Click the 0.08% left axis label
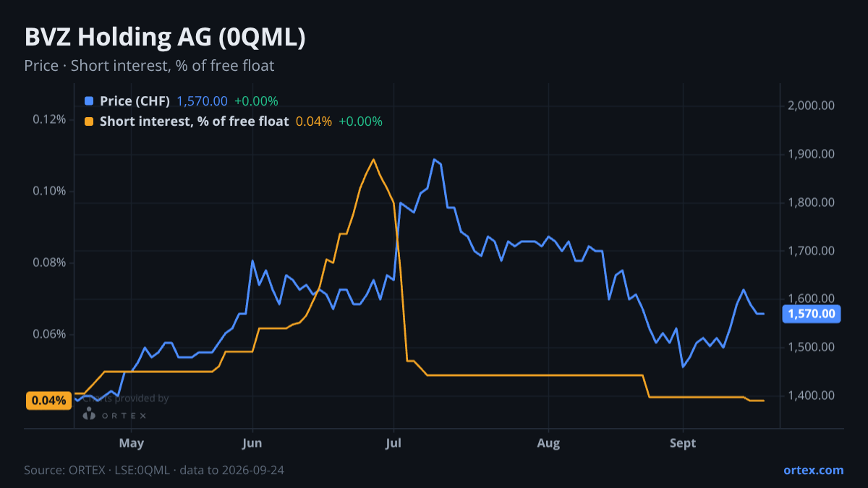Viewport: 868px width, 488px height. 49,262
